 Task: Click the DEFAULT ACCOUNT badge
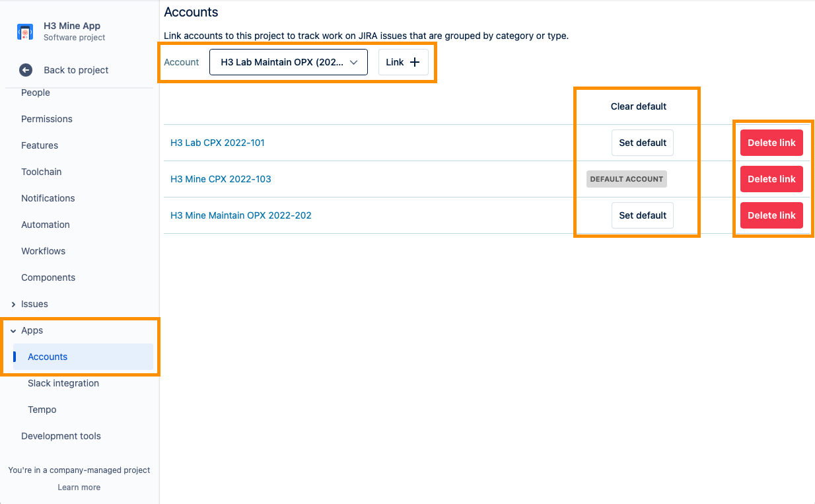627,179
